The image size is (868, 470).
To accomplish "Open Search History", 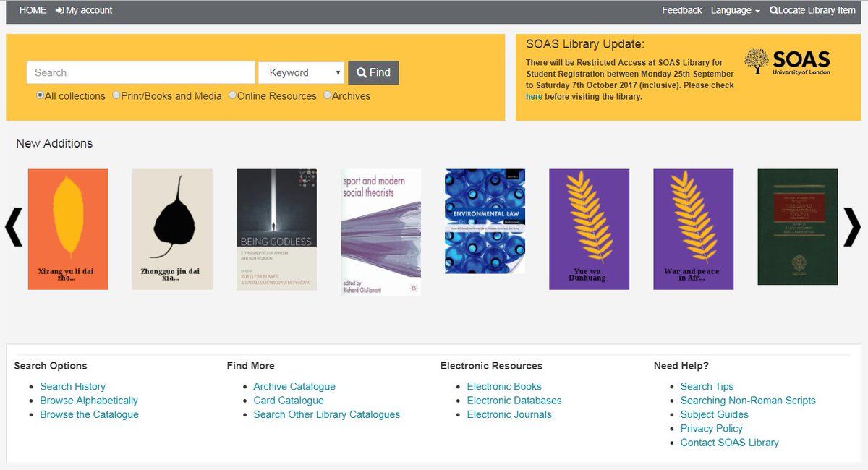I will pyautogui.click(x=73, y=386).
